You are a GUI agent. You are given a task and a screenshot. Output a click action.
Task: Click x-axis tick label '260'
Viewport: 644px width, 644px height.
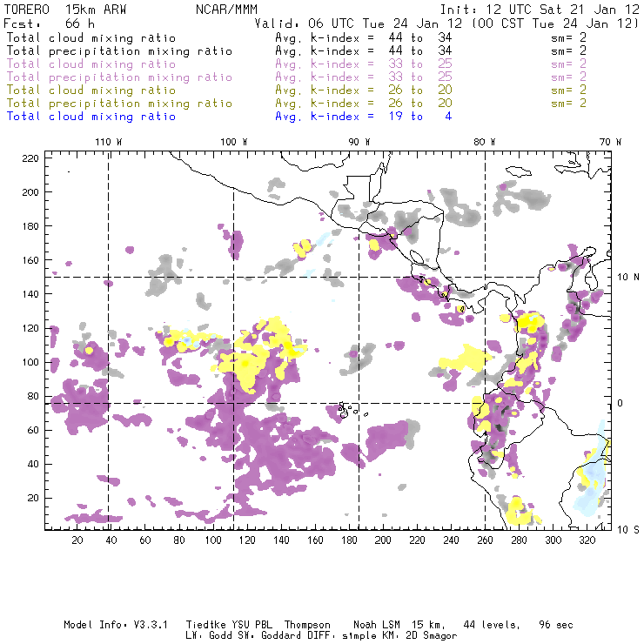485,540
